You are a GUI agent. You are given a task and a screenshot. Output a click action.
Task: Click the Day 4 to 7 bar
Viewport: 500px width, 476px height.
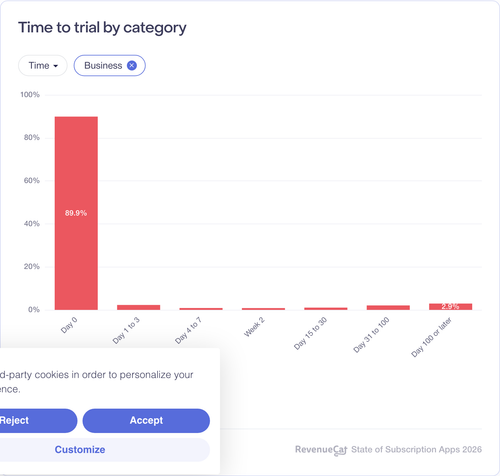coord(201,309)
